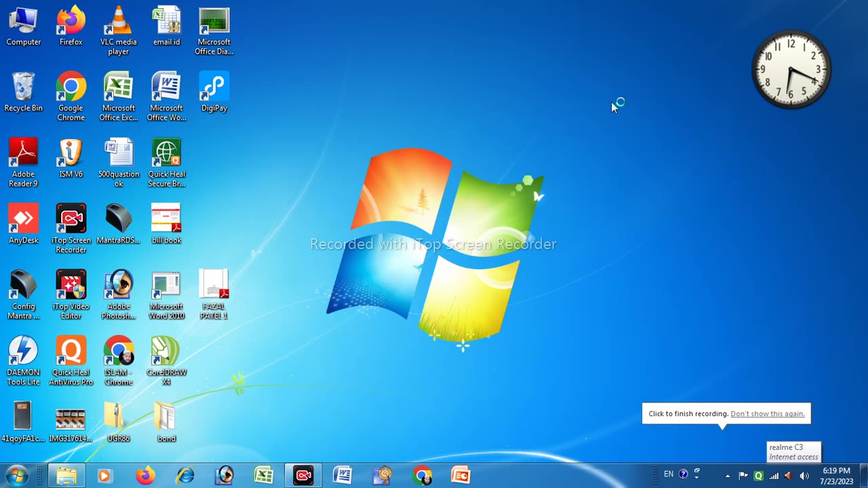Image resolution: width=868 pixels, height=488 pixels.
Task: Select the iTop Video Editor icon
Action: (71, 296)
